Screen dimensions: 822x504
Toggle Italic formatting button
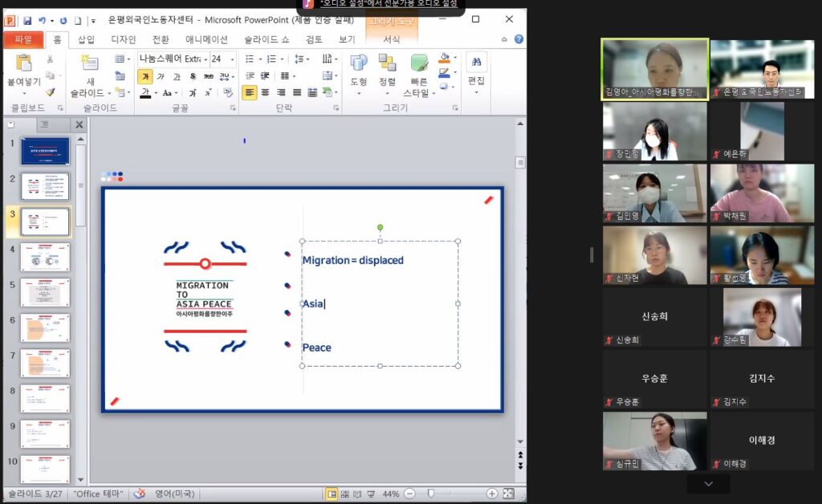click(161, 76)
